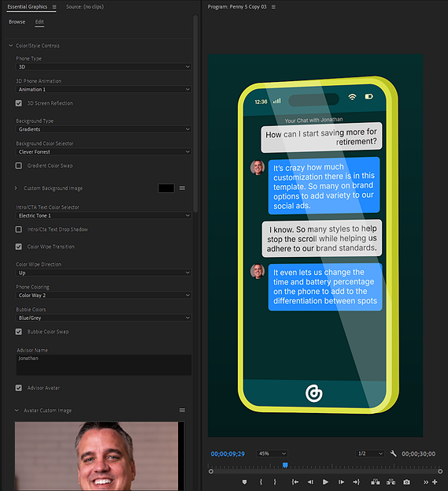The image size is (448, 491).
Task: Click the black Custom Background Image swatch
Action: [x=166, y=188]
